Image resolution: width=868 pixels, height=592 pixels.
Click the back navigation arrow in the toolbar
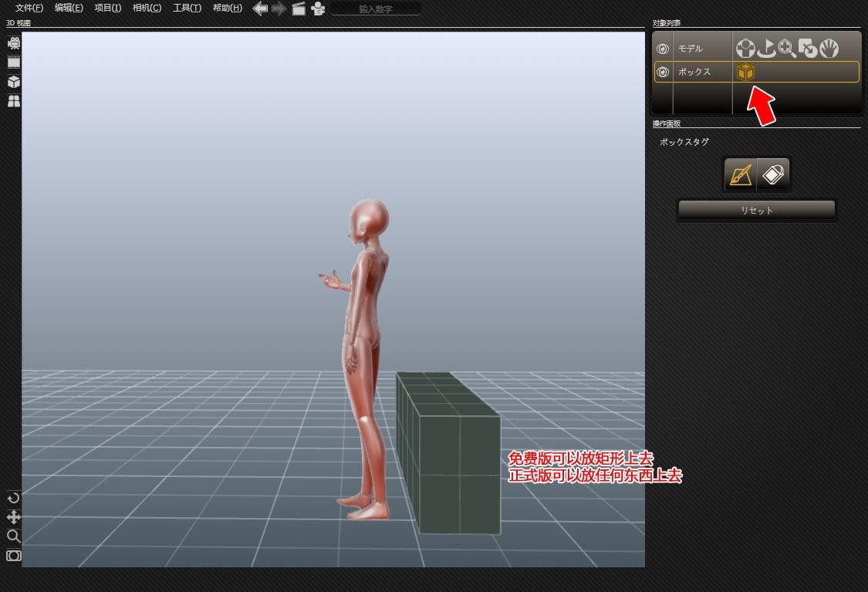260,8
